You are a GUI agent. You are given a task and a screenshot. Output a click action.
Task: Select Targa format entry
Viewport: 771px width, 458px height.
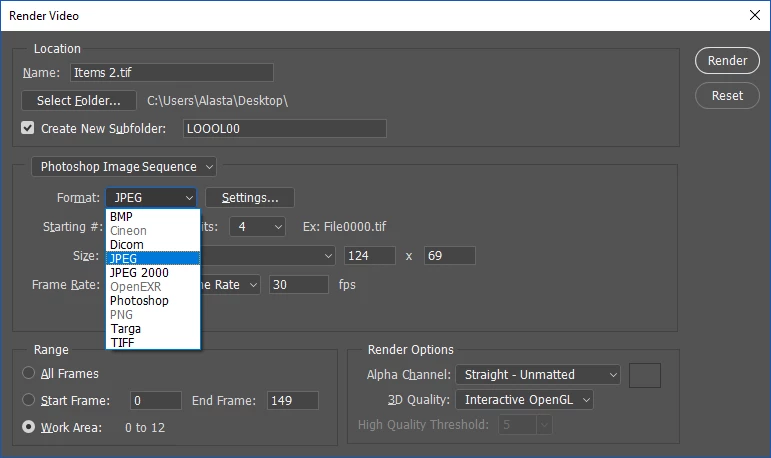[153, 329]
